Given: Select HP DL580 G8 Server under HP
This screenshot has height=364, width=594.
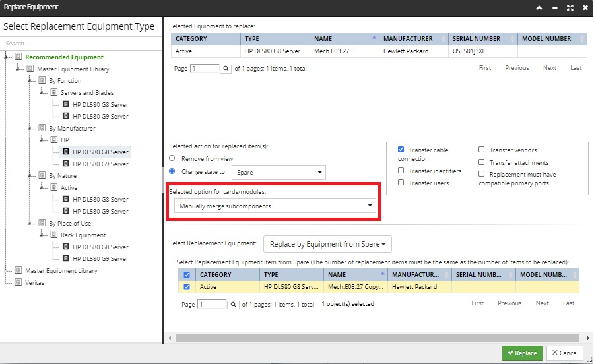Looking at the screenshot, I should click(100, 152).
